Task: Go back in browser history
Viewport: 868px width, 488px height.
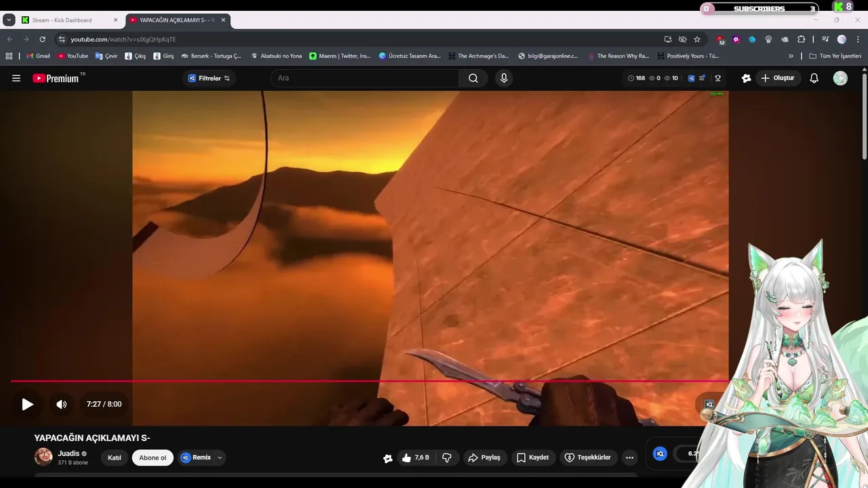Action: pos(9,39)
